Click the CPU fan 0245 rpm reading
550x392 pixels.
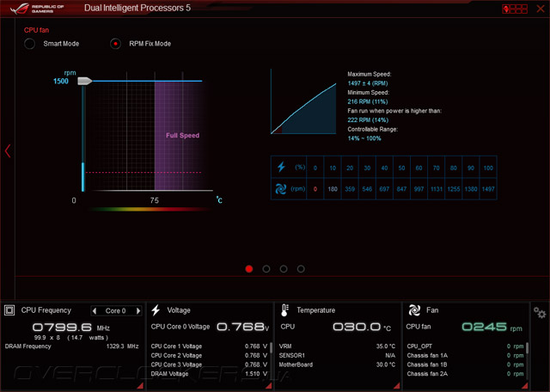(x=492, y=327)
